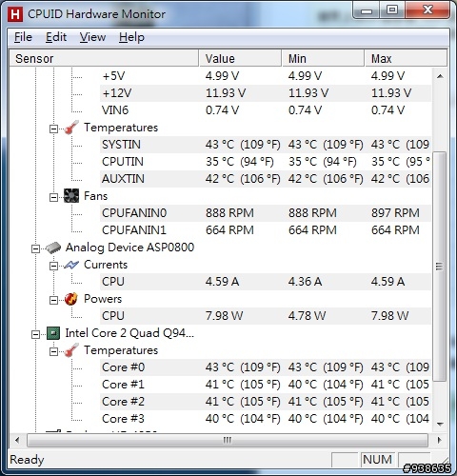
Task: Click the CPUID HWMonitor red H icon
Action: pyautogui.click(x=15, y=14)
